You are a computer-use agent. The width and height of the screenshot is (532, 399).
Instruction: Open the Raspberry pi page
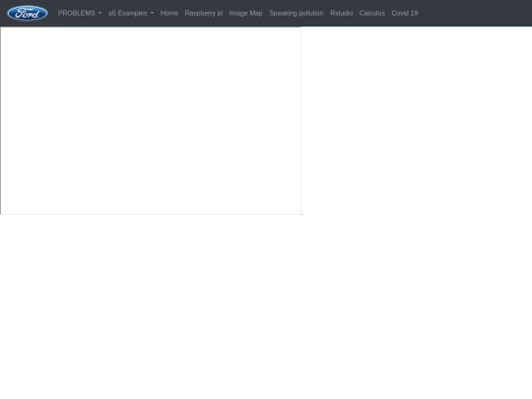click(x=204, y=13)
